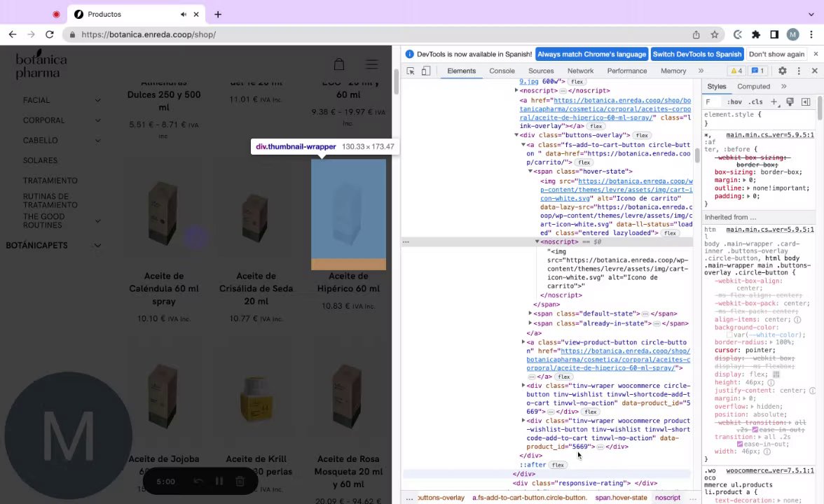Add a new style rule plus icon
824x504 pixels.
pos(774,102)
